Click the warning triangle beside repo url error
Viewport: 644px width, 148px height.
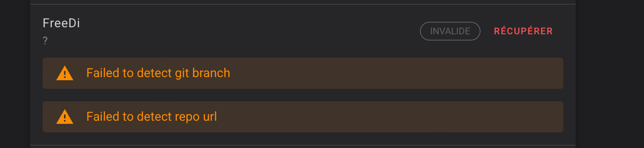pyautogui.click(x=65, y=117)
